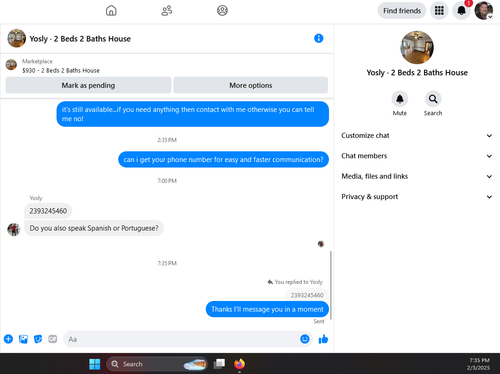Search in conversation magnifier icon

[x=433, y=99]
